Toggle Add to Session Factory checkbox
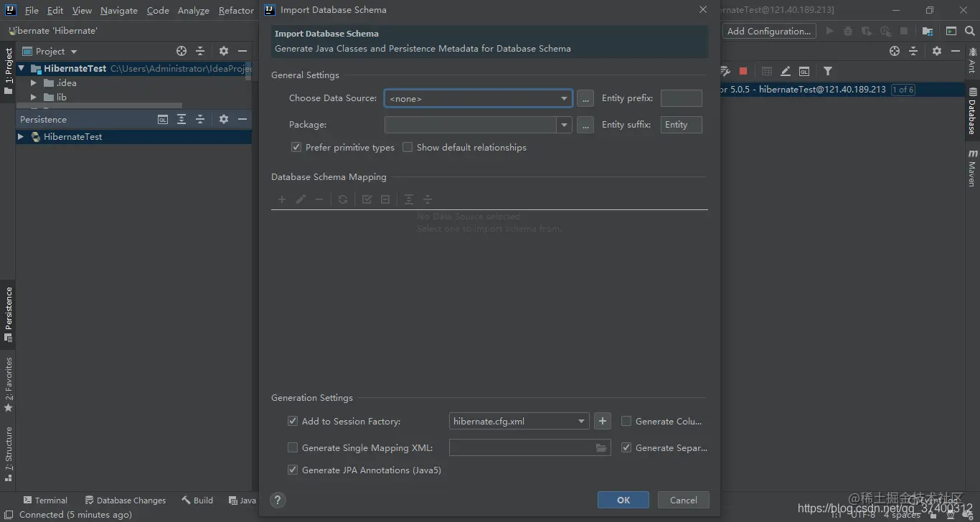Image resolution: width=980 pixels, height=522 pixels. click(292, 421)
